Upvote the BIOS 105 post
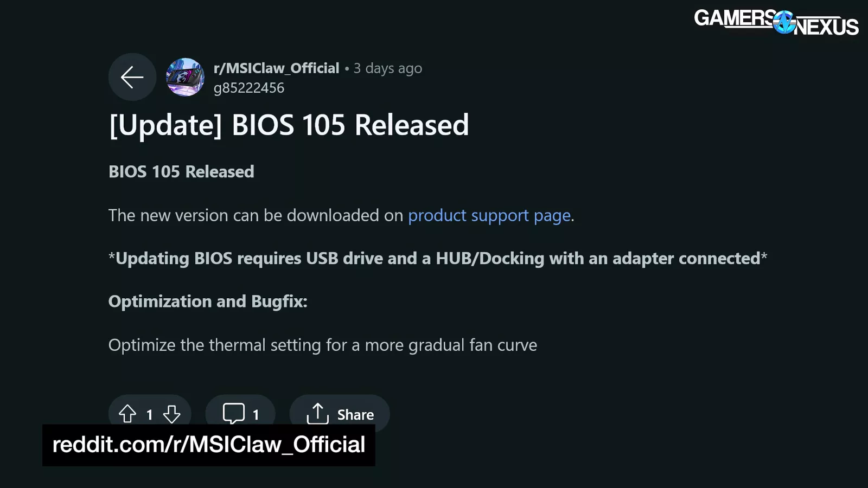This screenshot has height=488, width=868. point(127,414)
